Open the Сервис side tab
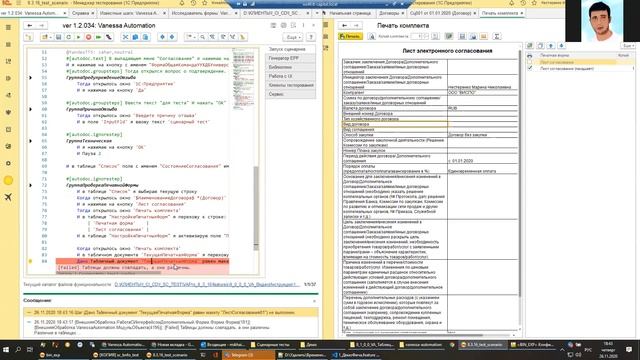 coord(291,94)
